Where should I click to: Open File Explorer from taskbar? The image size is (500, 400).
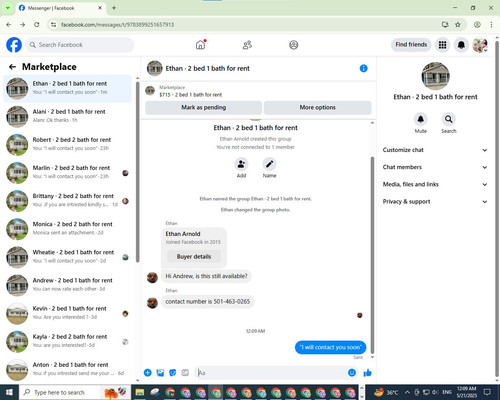140,392
